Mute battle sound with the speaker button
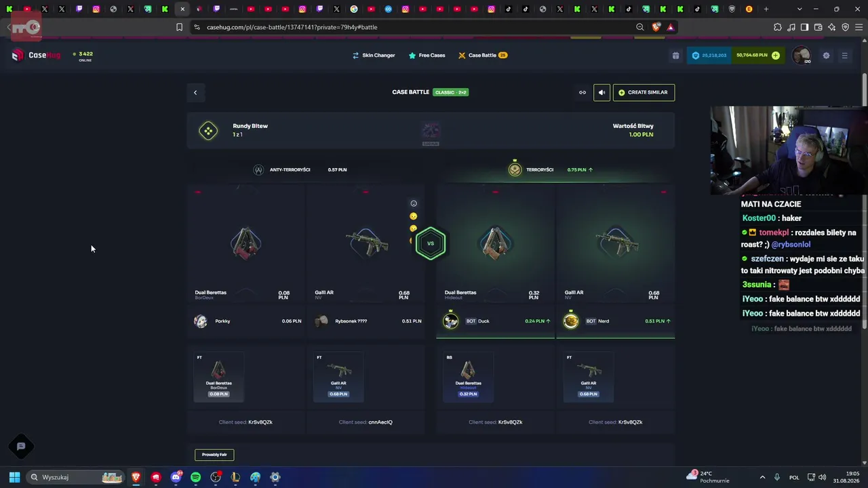 click(x=601, y=92)
